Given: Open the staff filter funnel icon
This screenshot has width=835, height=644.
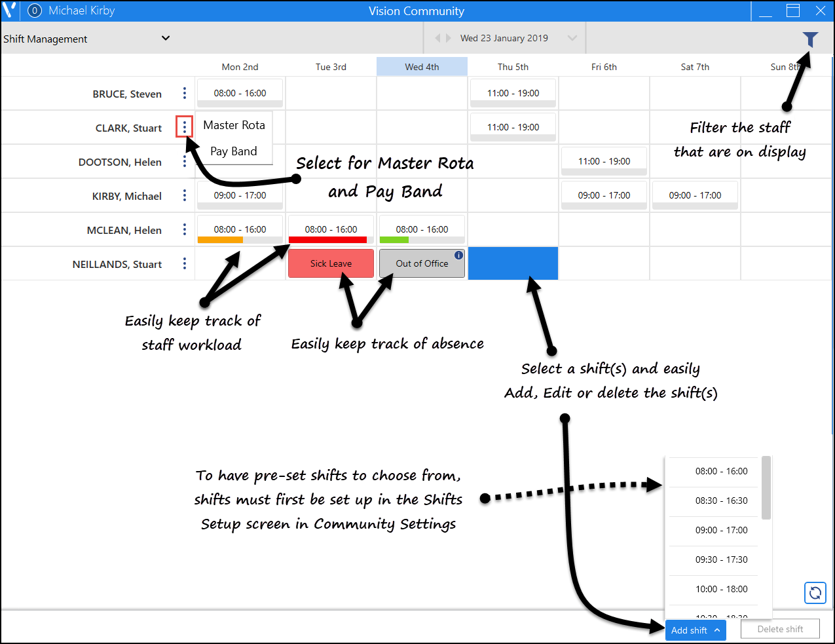Looking at the screenshot, I should tap(810, 40).
